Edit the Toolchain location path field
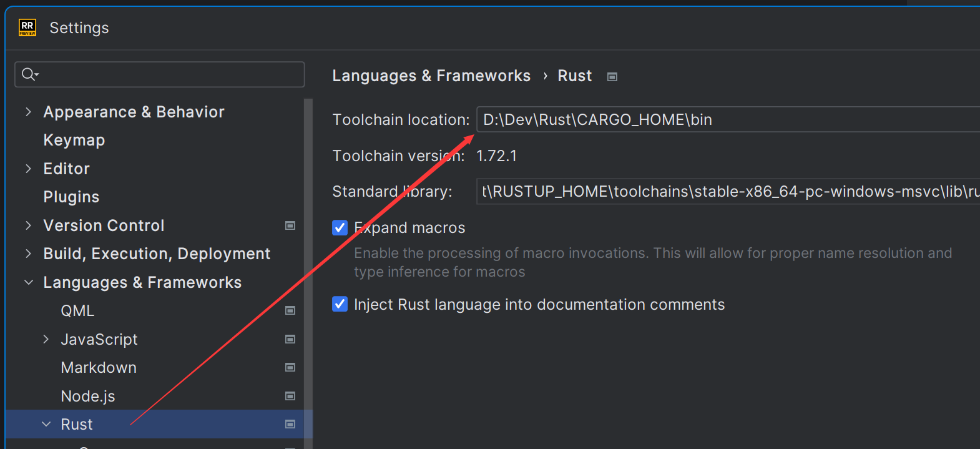 coord(728,119)
